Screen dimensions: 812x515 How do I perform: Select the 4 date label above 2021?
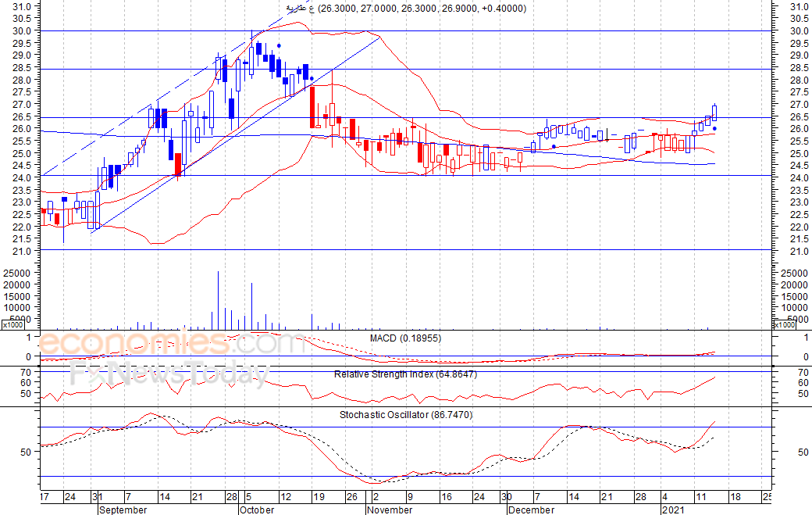point(665,497)
